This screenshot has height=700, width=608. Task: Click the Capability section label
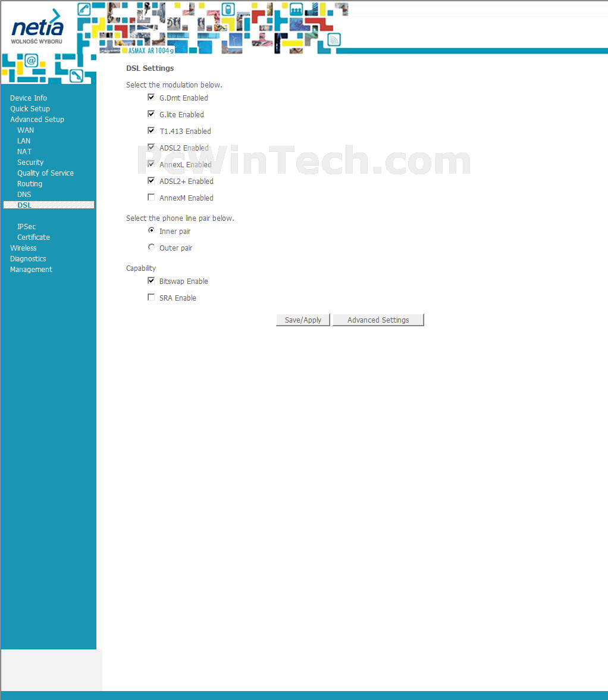pos(141,268)
